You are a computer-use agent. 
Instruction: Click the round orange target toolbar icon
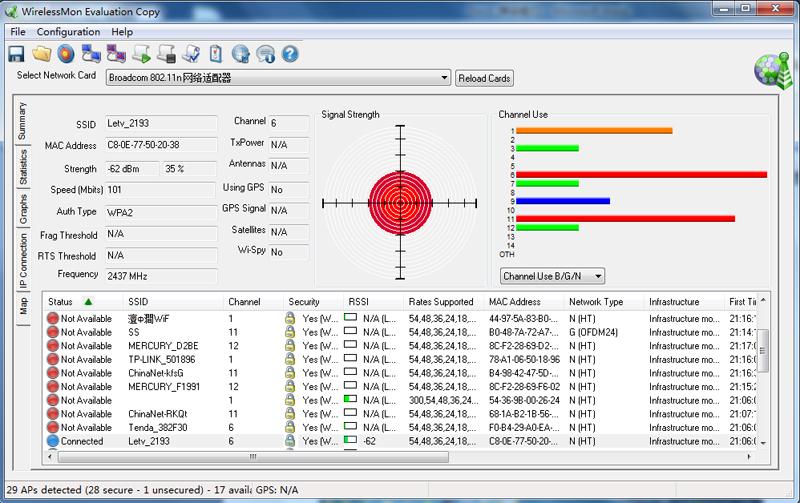point(66,54)
